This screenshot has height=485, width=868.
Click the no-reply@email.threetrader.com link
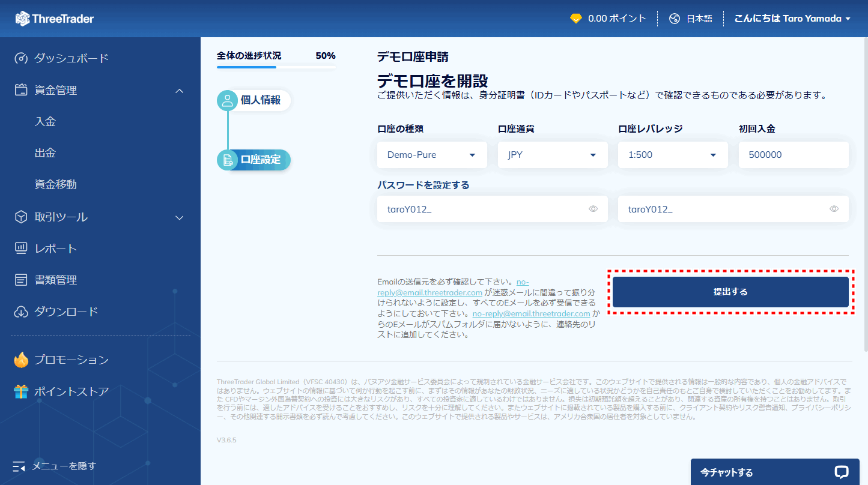[x=532, y=313]
